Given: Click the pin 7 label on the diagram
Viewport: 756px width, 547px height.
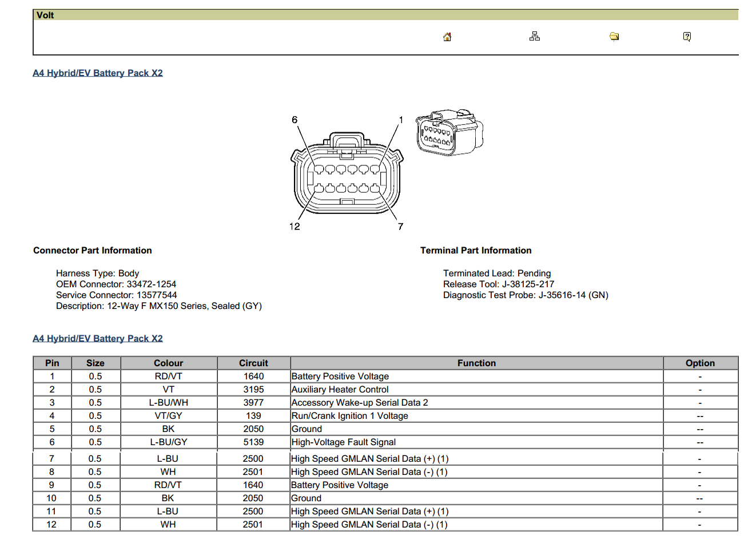Looking at the screenshot, I should tap(400, 226).
